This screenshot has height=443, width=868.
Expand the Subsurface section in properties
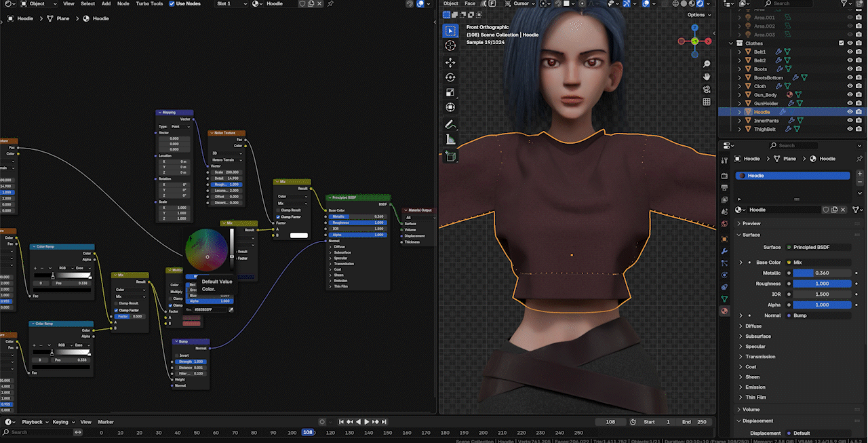coord(757,336)
